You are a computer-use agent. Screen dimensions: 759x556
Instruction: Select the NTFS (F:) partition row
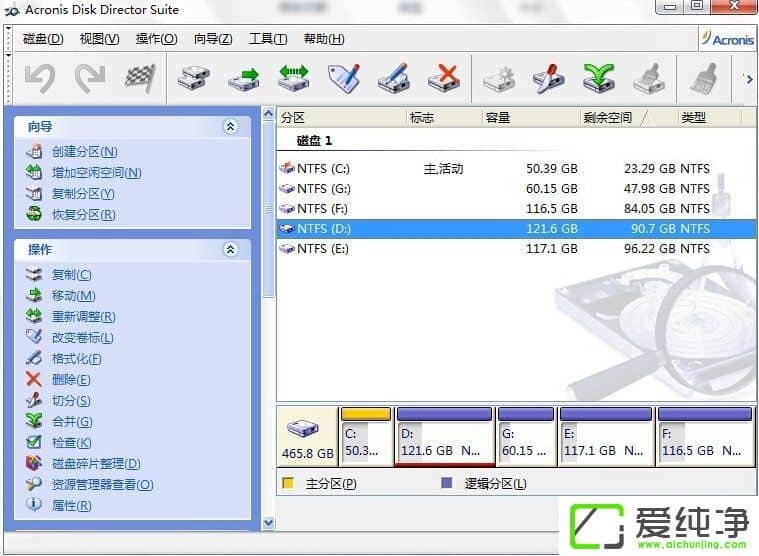click(x=516, y=209)
